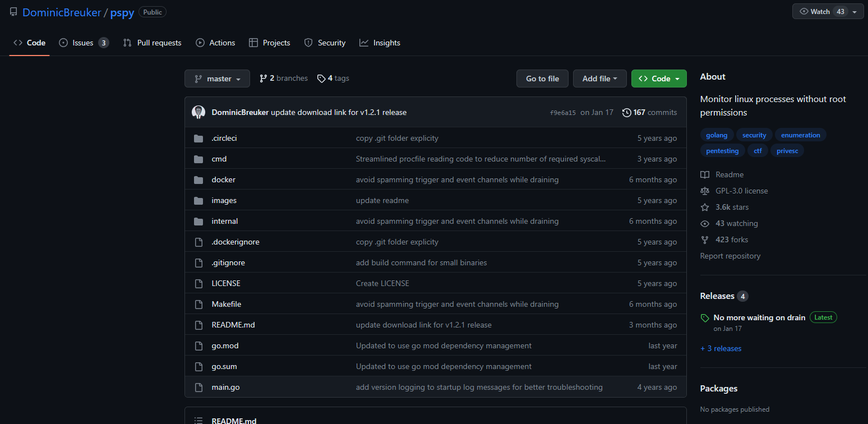
Task: Open the master branch dropdown
Action: coord(217,79)
